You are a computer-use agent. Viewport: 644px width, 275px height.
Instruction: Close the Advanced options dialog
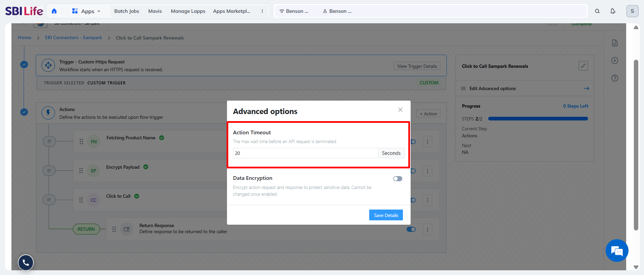point(400,110)
